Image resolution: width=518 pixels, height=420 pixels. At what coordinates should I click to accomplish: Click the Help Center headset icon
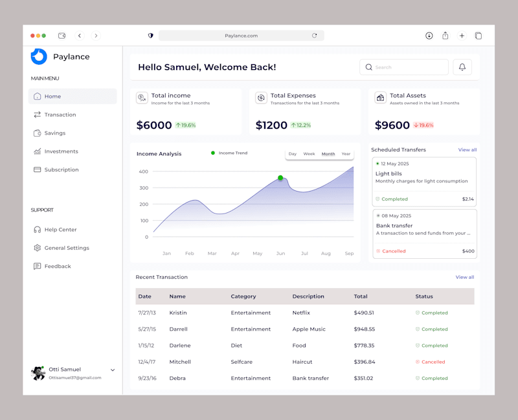[x=38, y=230]
